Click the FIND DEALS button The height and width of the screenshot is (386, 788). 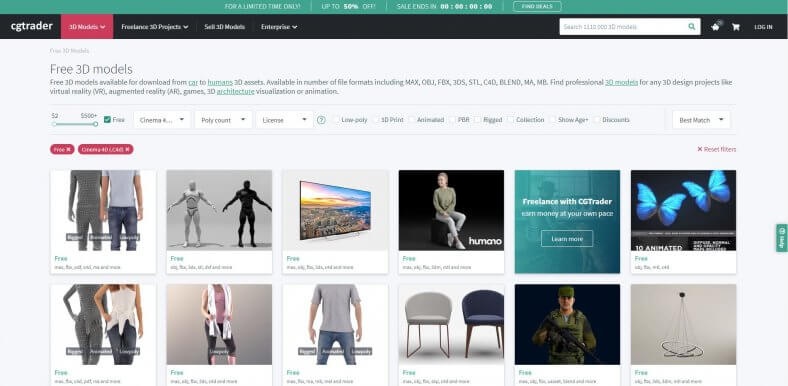pyautogui.click(x=537, y=7)
